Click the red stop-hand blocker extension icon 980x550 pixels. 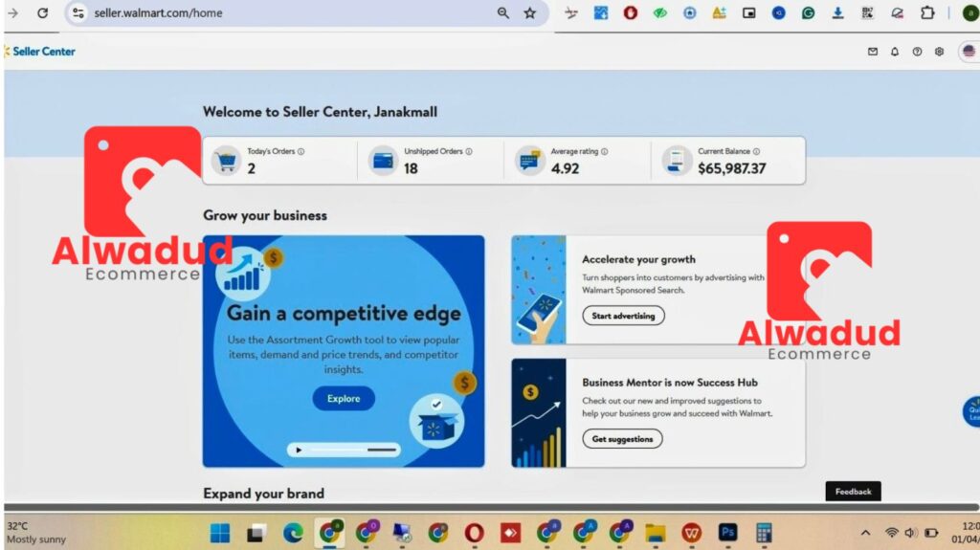click(x=630, y=12)
